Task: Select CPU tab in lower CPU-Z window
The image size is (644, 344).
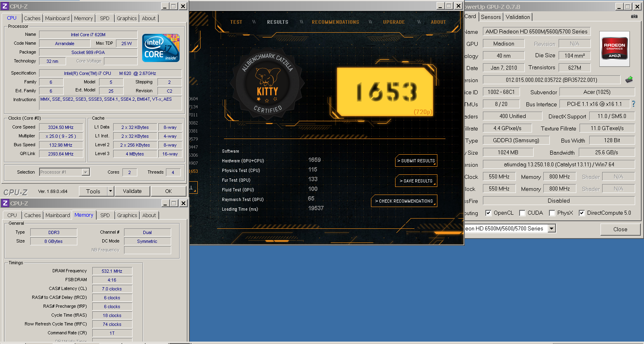Action: pos(12,215)
